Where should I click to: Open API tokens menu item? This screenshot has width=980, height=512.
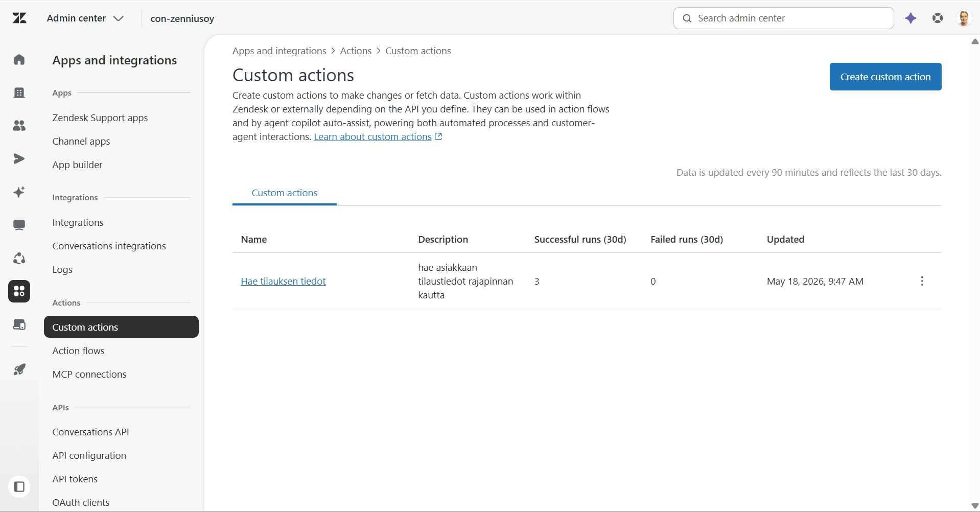pos(75,479)
